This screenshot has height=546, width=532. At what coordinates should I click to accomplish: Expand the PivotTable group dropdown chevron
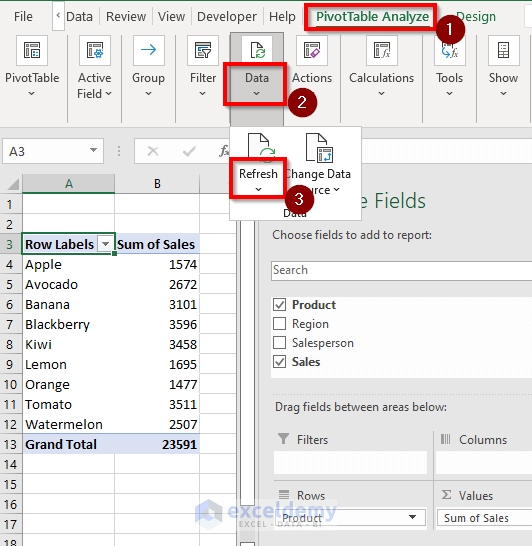pyautogui.click(x=32, y=94)
